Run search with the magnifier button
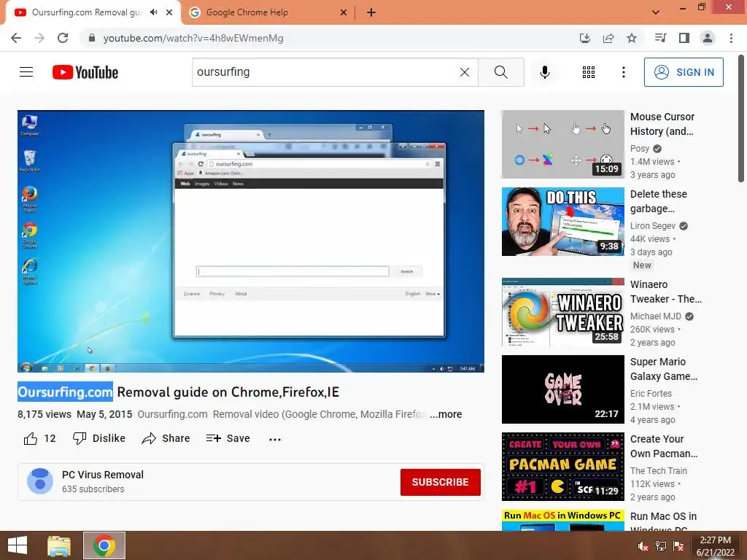Screen dimensions: 747x560 coord(500,72)
